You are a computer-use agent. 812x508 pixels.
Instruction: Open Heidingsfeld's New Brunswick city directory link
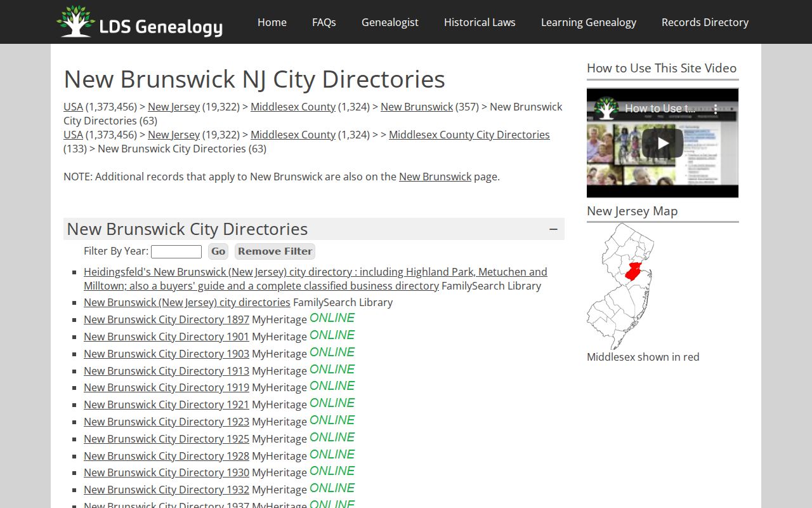tap(315, 279)
